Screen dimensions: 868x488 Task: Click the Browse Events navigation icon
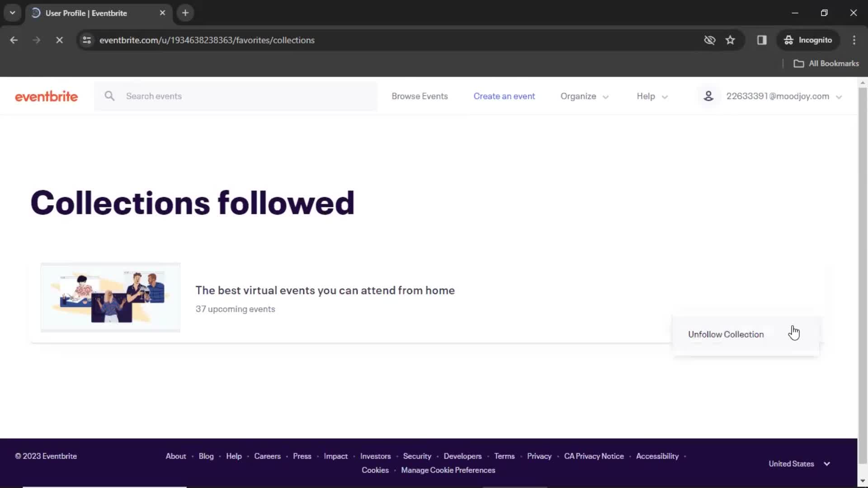(x=420, y=96)
